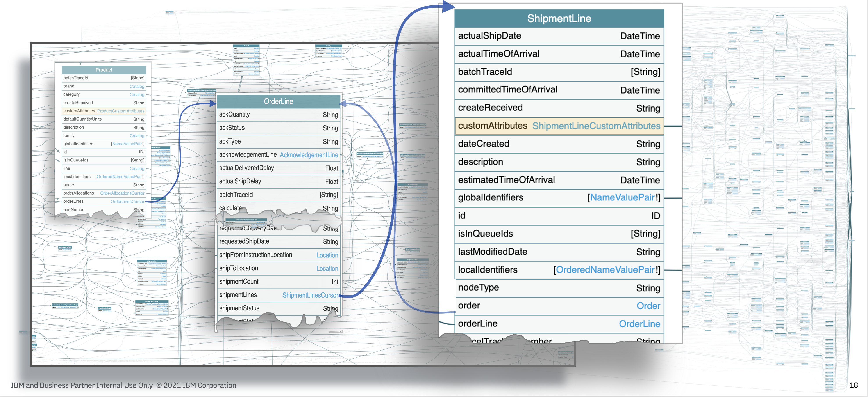Select the estimatedTimeOfArrival field row
Viewport: 868px width, 397px height.
coord(559,180)
